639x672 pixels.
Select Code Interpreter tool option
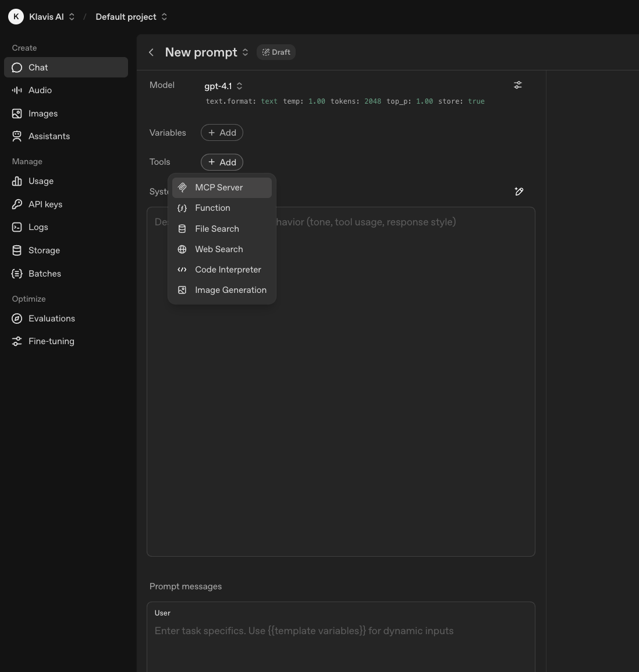coord(222,270)
